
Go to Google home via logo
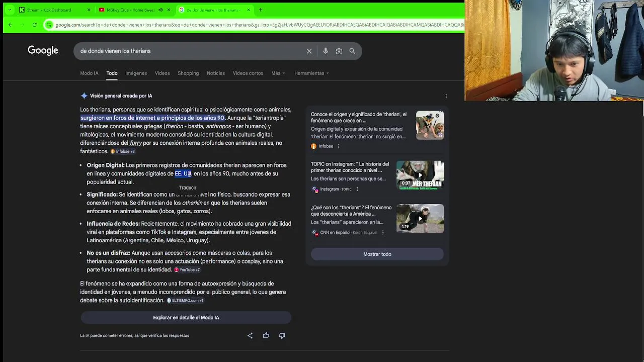pos(43,51)
